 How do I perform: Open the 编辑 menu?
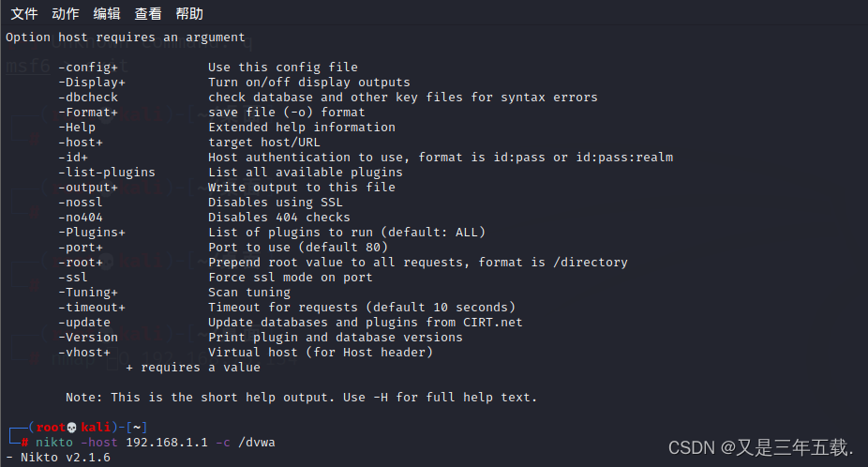pos(107,14)
